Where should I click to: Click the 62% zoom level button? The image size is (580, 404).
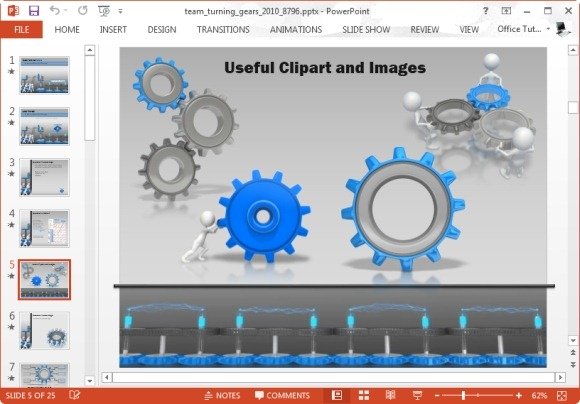pos(540,395)
